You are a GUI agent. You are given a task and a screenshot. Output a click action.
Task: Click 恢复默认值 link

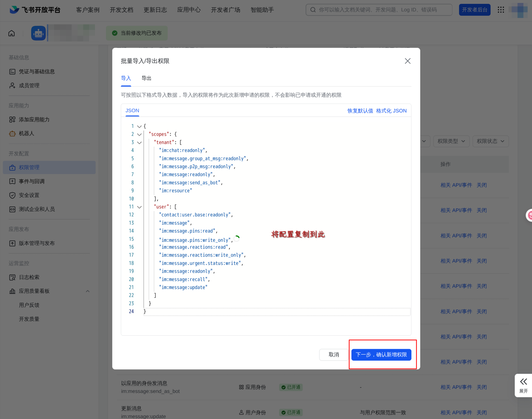[360, 111]
